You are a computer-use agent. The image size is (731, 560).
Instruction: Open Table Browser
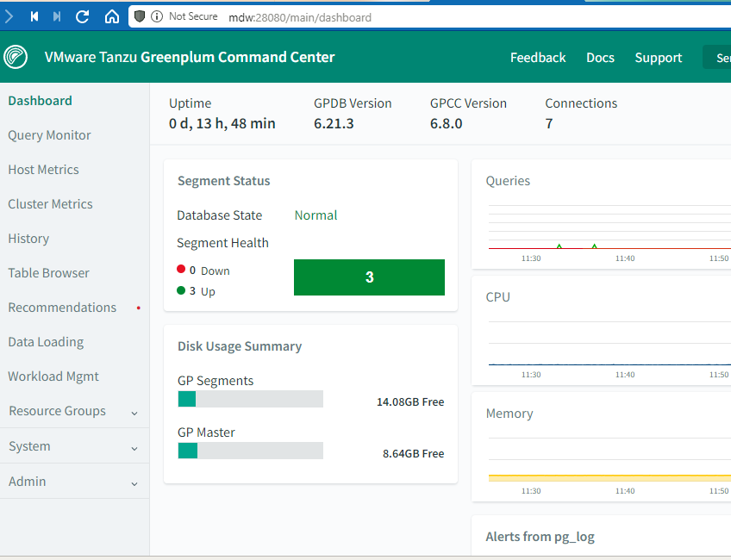tap(48, 273)
